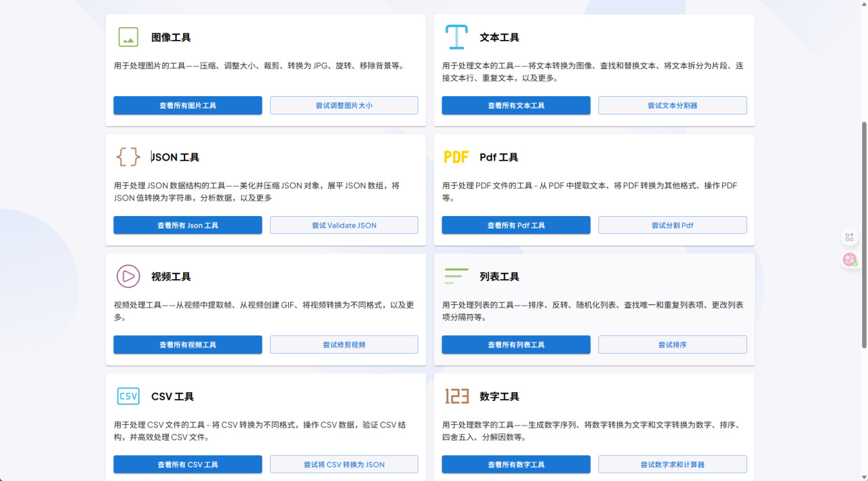Click the 数字工具 heading
The image size is (868, 481).
click(x=500, y=396)
